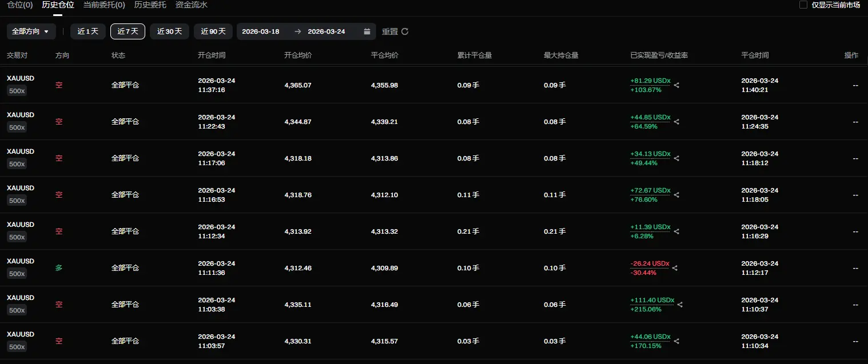
Task: Filter by 近1天 button
Action: pyautogui.click(x=88, y=31)
